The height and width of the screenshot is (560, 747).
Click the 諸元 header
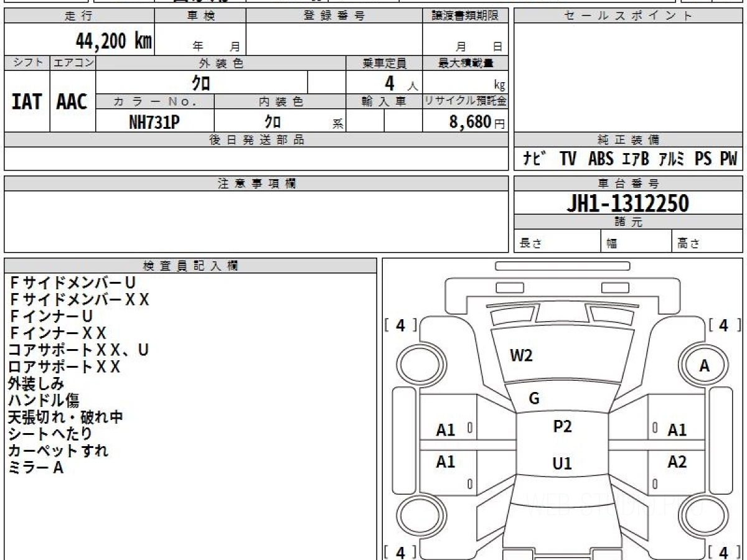tap(628, 222)
